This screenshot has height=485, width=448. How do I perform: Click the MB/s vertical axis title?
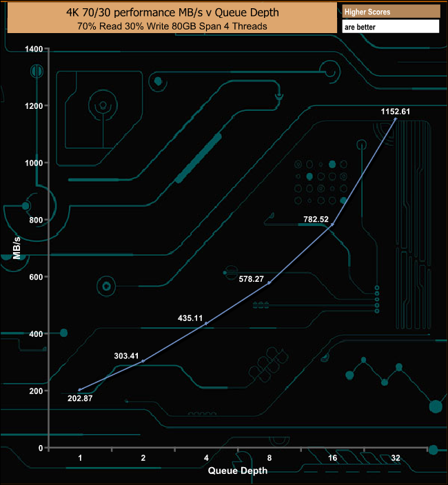(17, 247)
